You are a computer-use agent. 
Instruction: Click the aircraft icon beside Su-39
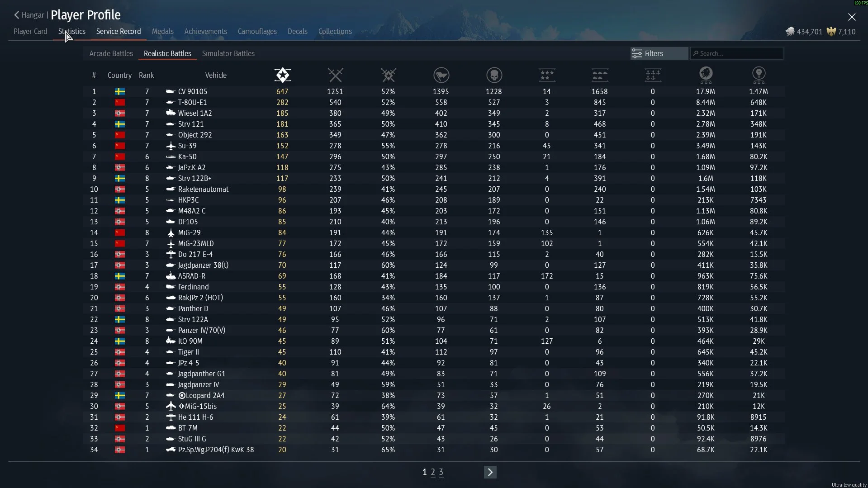pyautogui.click(x=171, y=146)
